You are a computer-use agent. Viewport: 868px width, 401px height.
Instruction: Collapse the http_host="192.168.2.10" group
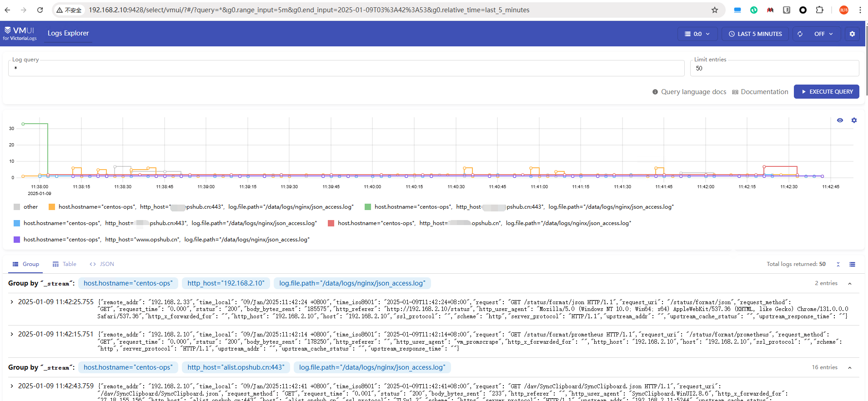[x=849, y=284]
